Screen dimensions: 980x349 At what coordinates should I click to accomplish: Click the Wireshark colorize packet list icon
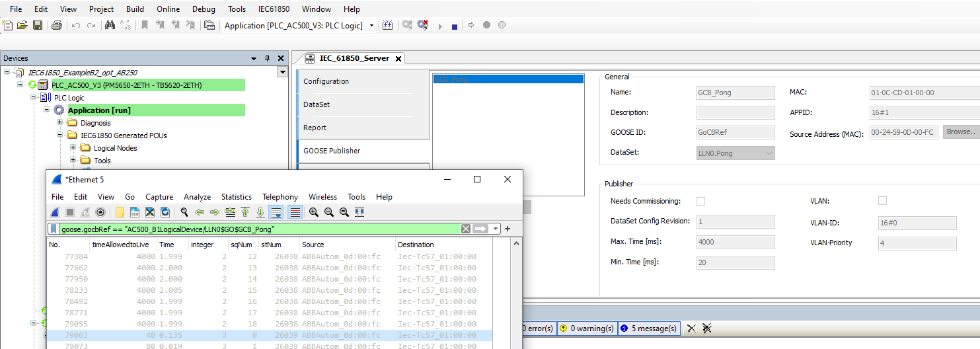click(295, 212)
